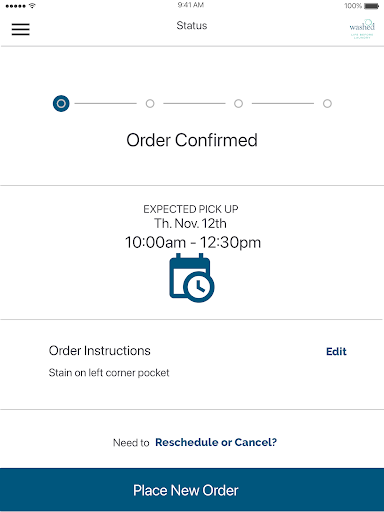This screenshot has height=512, width=384.
Task: Click the progress line after first step
Action: pos(106,104)
